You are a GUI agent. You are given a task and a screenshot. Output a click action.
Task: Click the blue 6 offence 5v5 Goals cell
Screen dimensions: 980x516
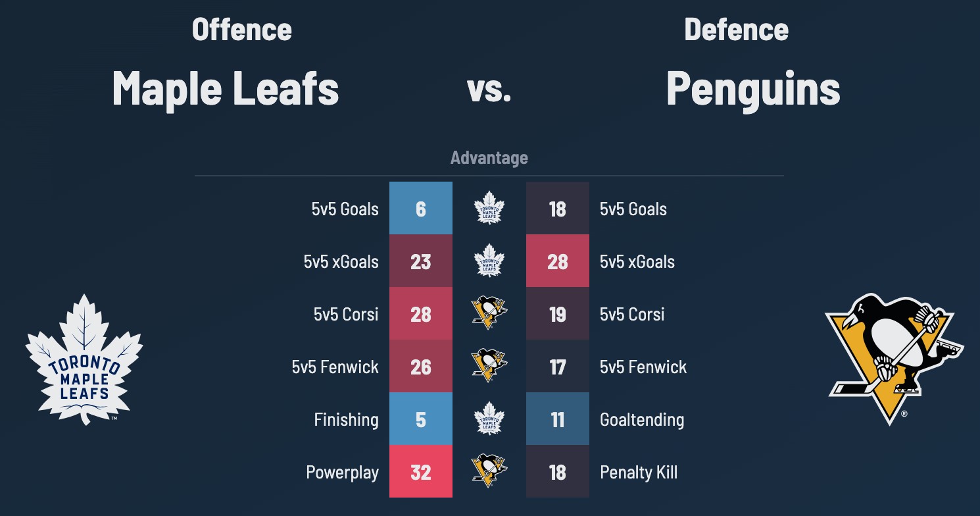tap(421, 208)
